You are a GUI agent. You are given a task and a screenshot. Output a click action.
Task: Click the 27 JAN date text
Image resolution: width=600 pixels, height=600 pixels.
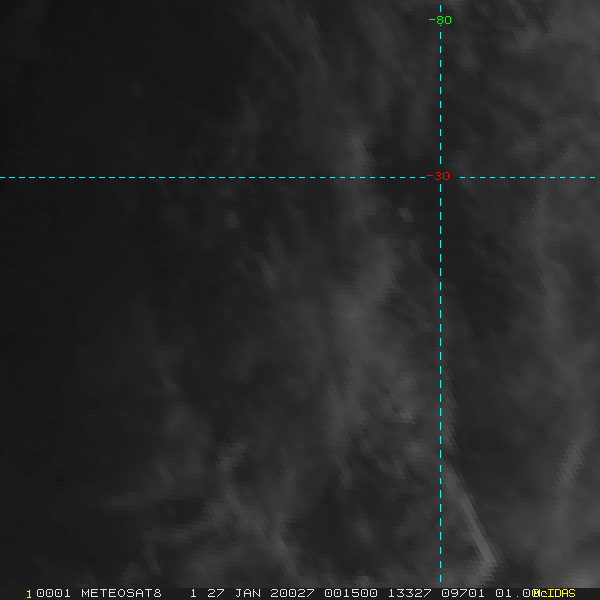point(234,593)
